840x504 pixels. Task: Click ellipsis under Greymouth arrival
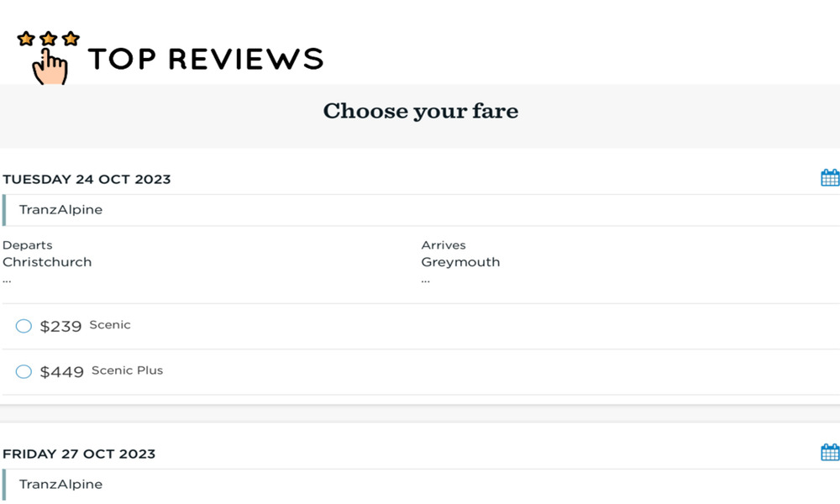click(x=425, y=280)
